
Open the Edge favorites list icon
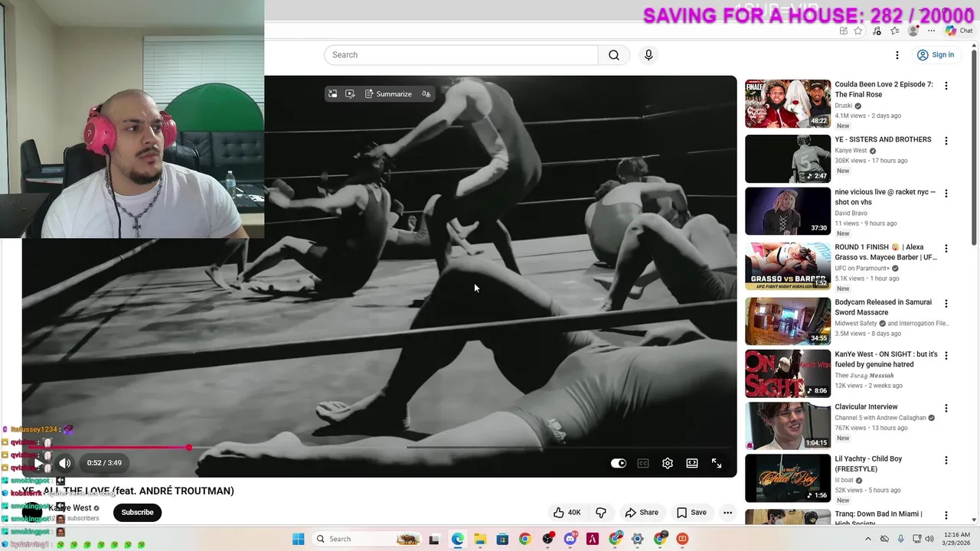click(894, 31)
